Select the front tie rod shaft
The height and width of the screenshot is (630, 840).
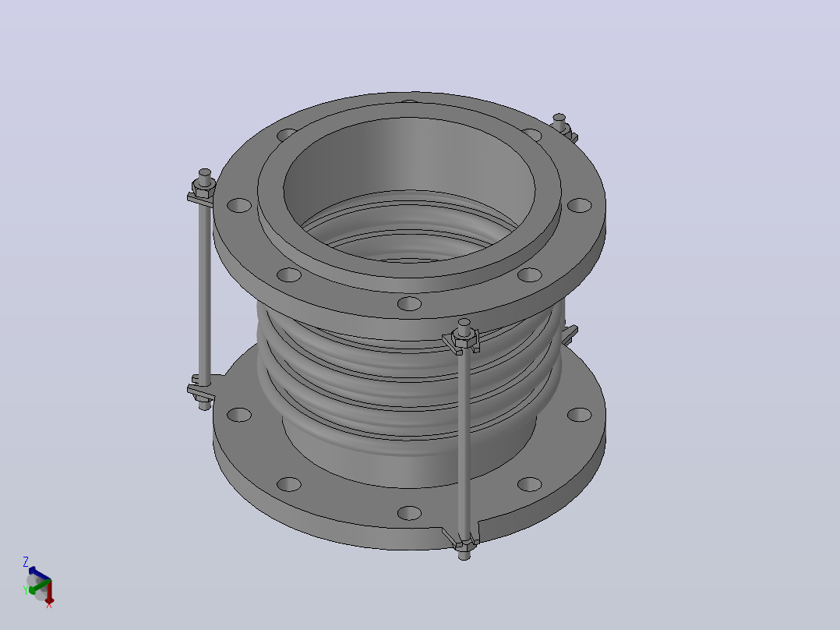pyautogui.click(x=464, y=445)
